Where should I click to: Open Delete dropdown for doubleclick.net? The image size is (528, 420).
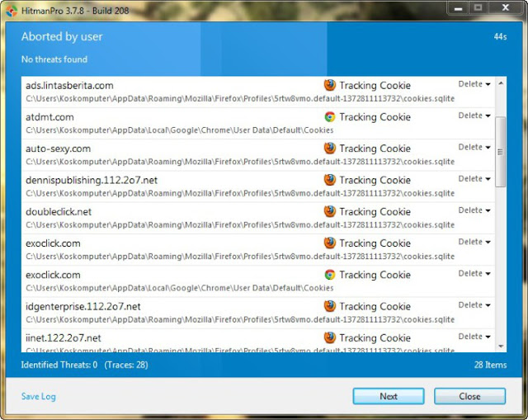474,210
